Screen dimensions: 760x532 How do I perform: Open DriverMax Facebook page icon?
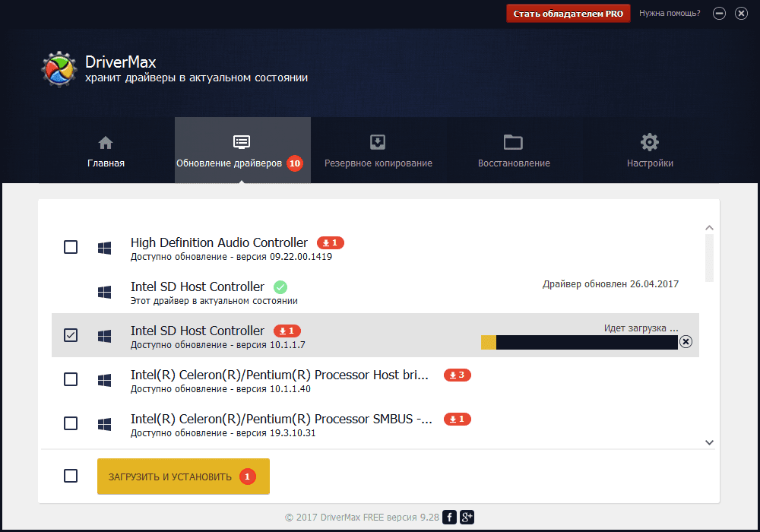[x=449, y=518]
